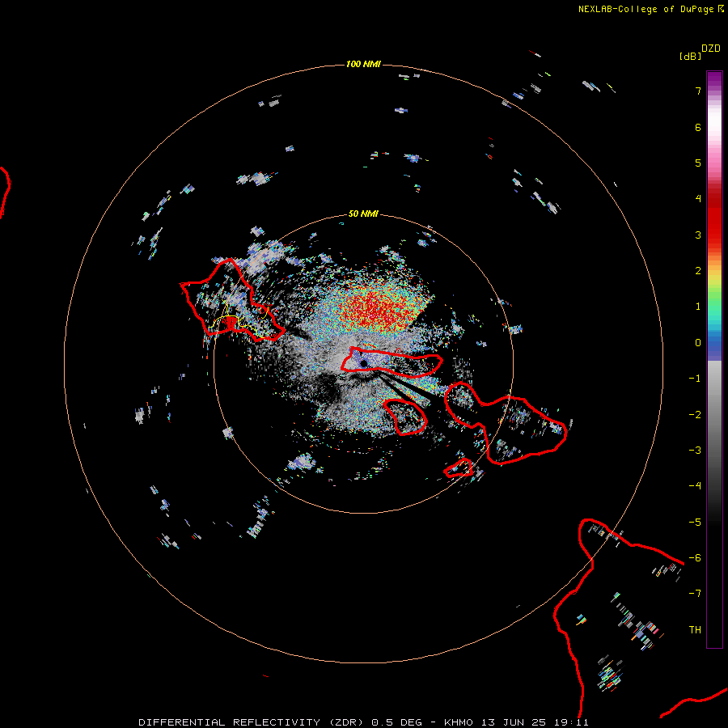Click the "6" value on the color scale

(698, 127)
